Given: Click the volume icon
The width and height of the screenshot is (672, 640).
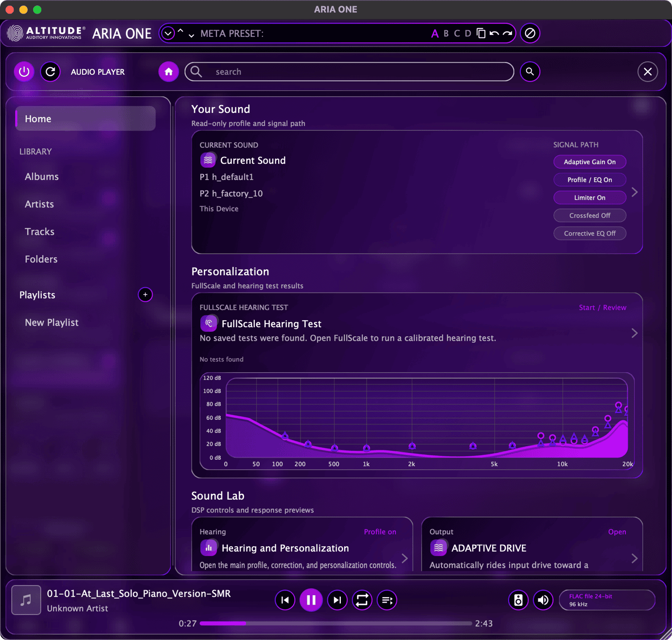Looking at the screenshot, I should [543, 600].
